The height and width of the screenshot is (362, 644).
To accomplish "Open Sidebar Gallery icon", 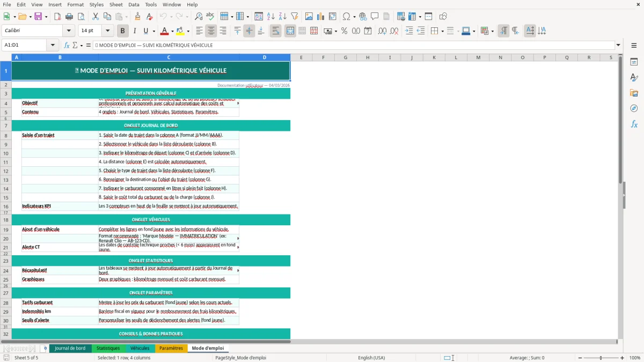I will pos(634,93).
